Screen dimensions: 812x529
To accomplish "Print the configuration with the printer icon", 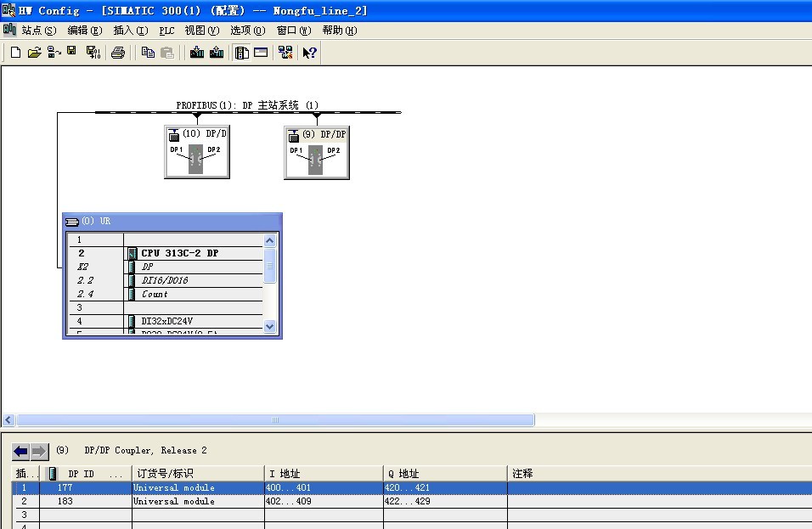I will 118,53.
